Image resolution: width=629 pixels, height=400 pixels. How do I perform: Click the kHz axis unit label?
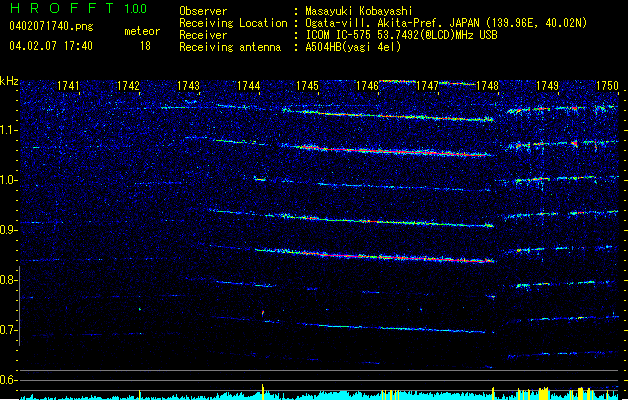[x=9, y=81]
